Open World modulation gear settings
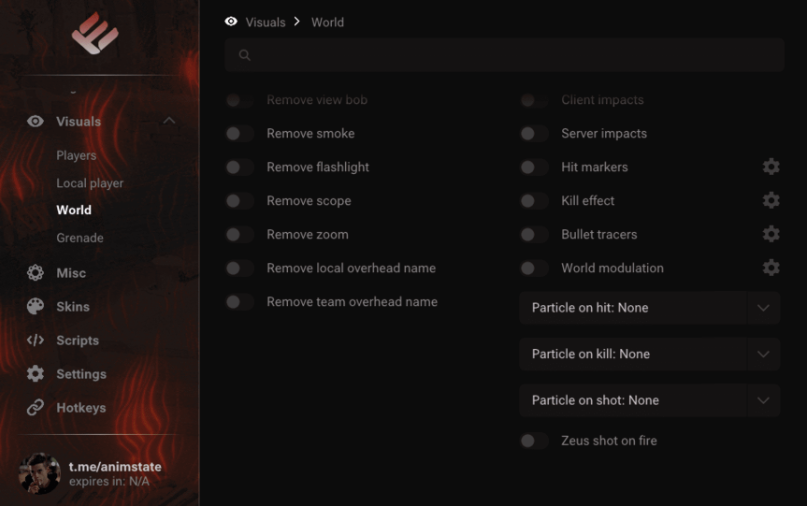Image resolution: width=807 pixels, height=506 pixels. (770, 268)
